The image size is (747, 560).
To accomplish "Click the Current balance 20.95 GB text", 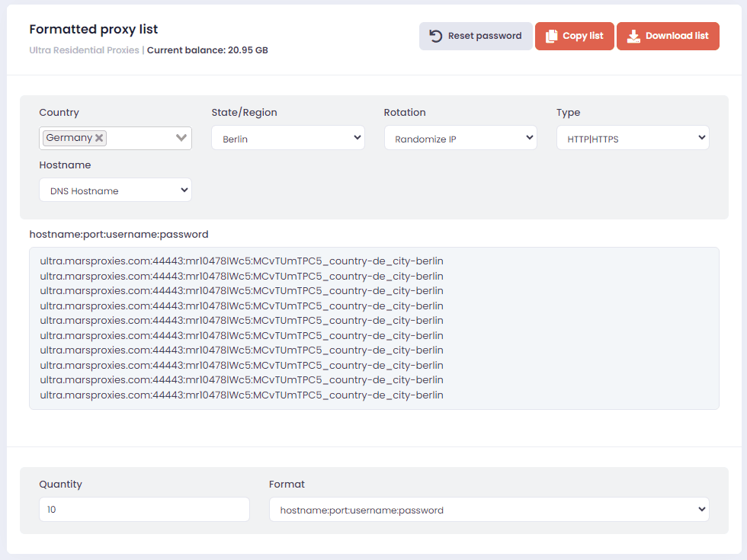I will click(x=207, y=50).
